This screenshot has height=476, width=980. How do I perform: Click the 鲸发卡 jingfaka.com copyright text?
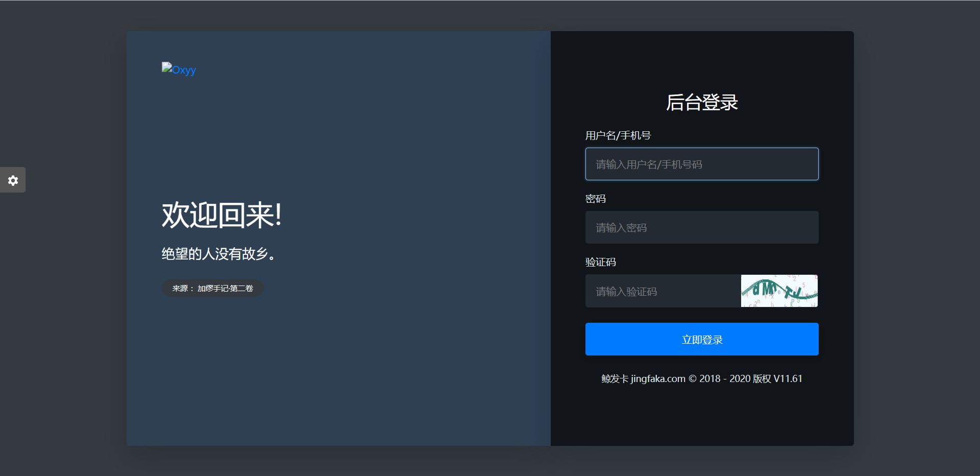coord(702,378)
